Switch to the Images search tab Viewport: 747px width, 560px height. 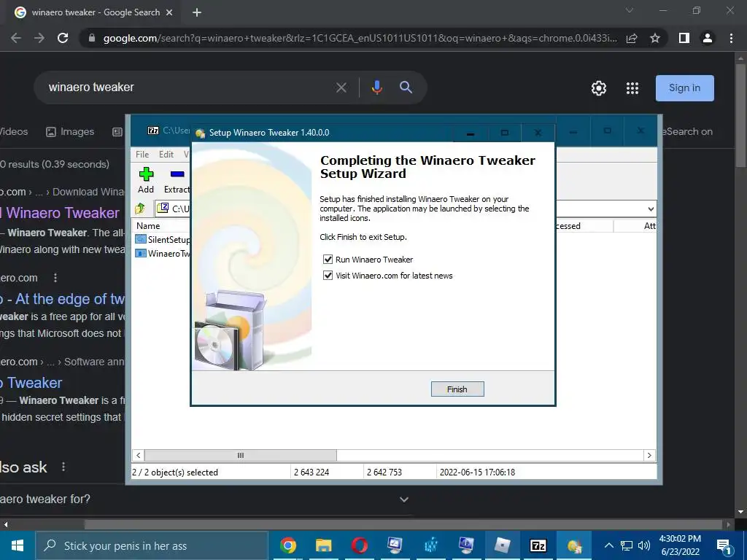70,131
